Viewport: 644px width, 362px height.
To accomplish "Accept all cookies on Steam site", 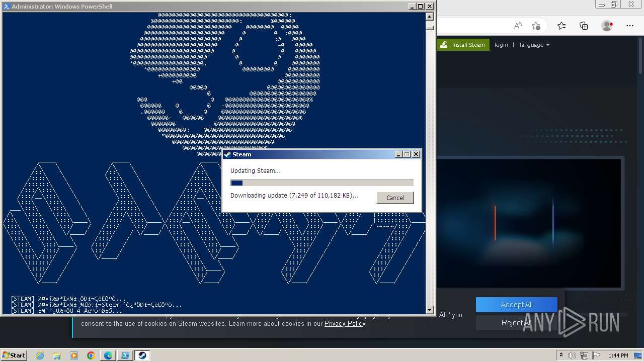I will 517,305.
